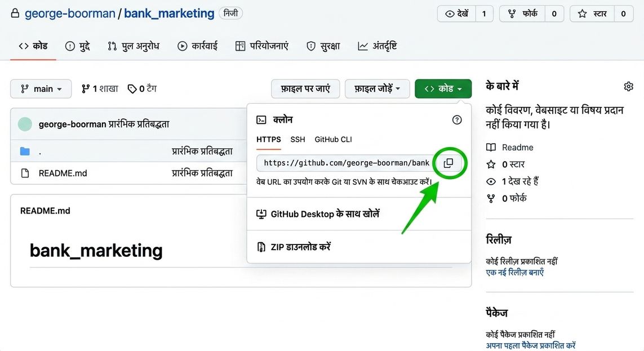The height and width of the screenshot is (351, 644).
Task: Click the star icon beside 0 स्टार in sidebar
Action: 491,164
